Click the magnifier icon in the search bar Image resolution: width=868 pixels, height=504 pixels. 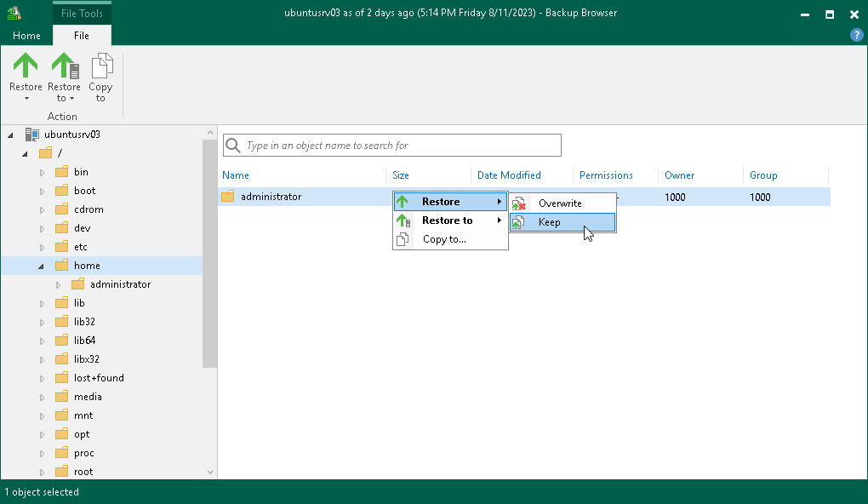pyautogui.click(x=233, y=145)
